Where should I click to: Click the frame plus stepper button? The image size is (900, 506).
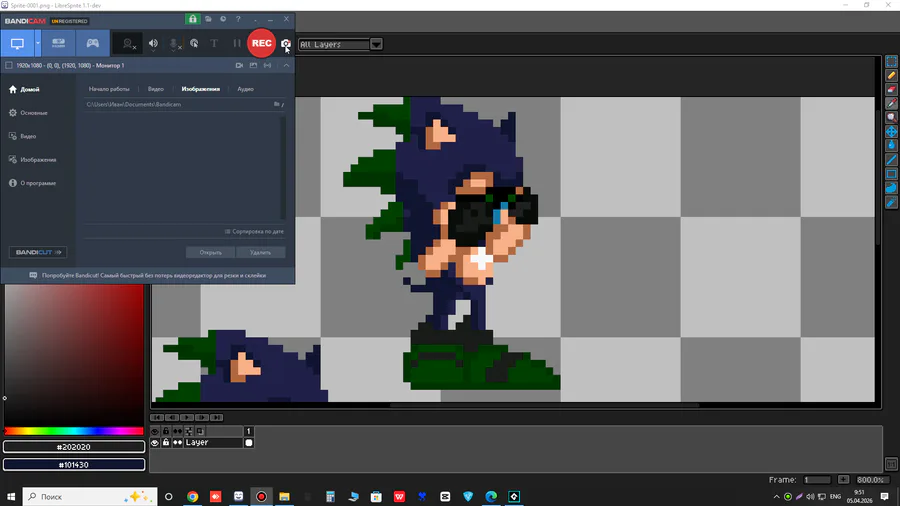(843, 480)
